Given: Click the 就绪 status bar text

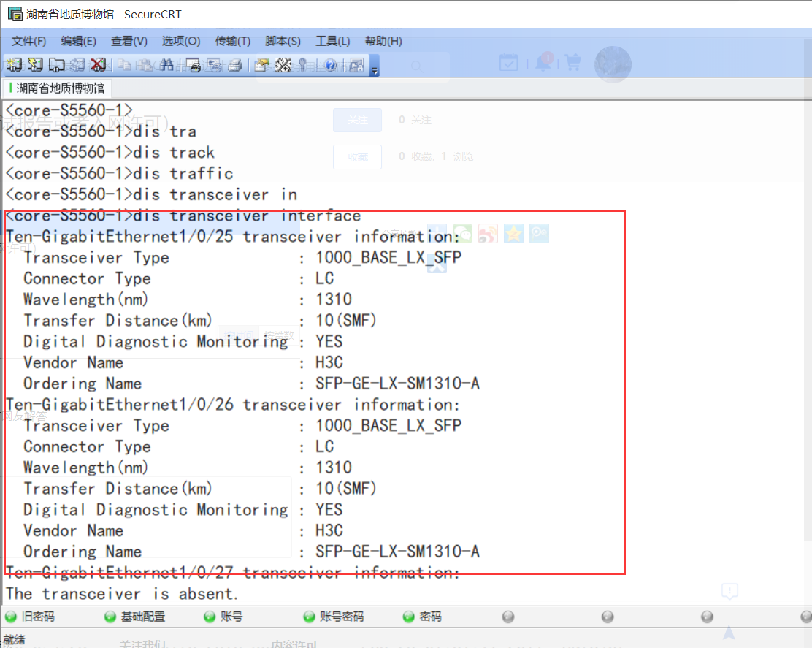Looking at the screenshot, I should 14,640.
